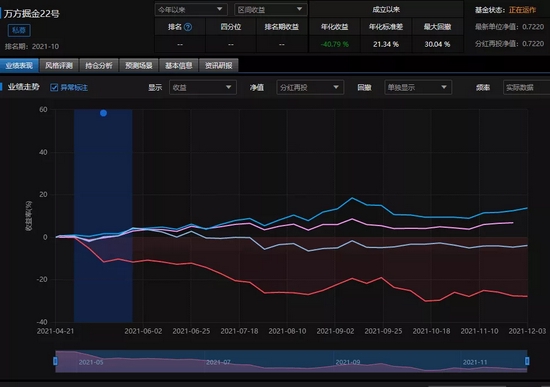The width and height of the screenshot is (550, 387).
Task: Click the 成立以来 header
Action: pos(386,9)
